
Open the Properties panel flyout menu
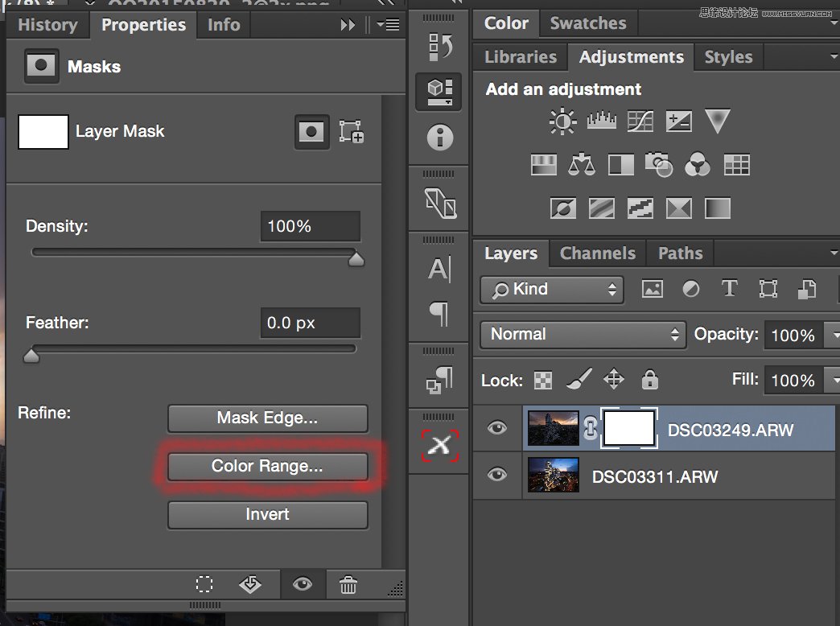click(388, 25)
